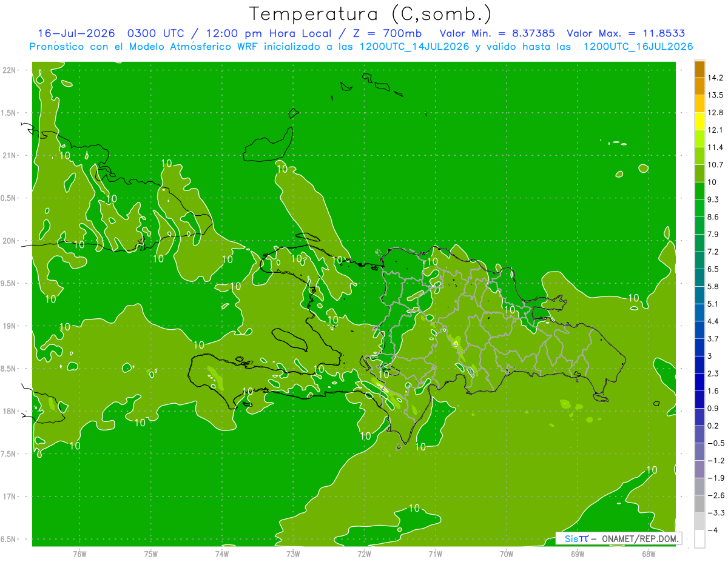This screenshot has height=562, width=728.
Task: Click the '19N' latitude label
Action: tap(10, 326)
